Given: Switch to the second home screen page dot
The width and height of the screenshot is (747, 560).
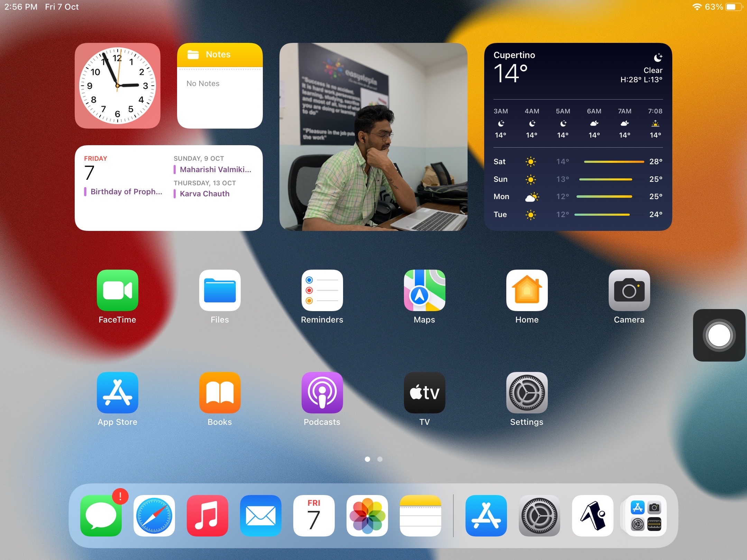Looking at the screenshot, I should [x=380, y=459].
